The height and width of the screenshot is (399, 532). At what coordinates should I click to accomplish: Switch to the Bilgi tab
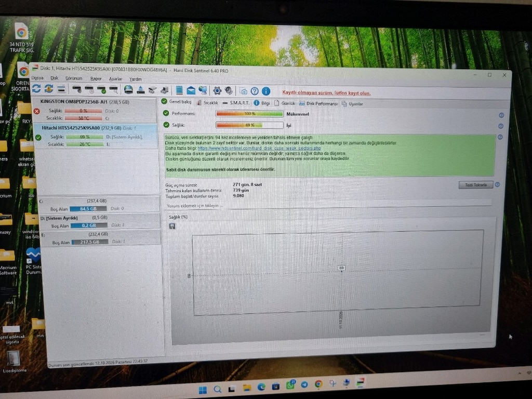click(x=262, y=103)
